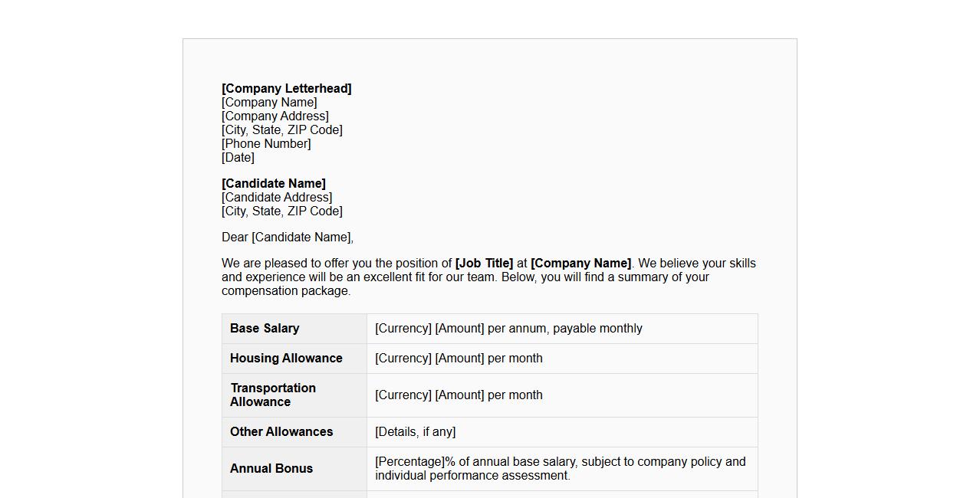Click the Transportation Allowance amount value
This screenshot has width=980, height=498.
tap(459, 395)
